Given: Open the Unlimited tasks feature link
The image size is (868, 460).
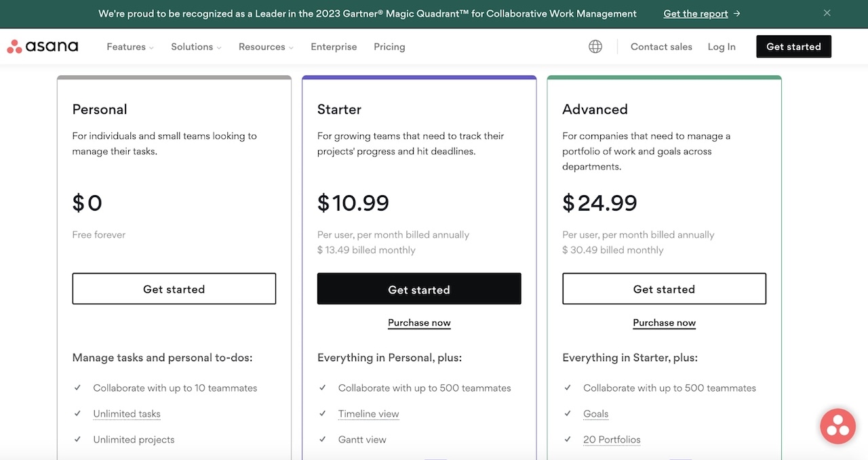Looking at the screenshot, I should click(126, 413).
